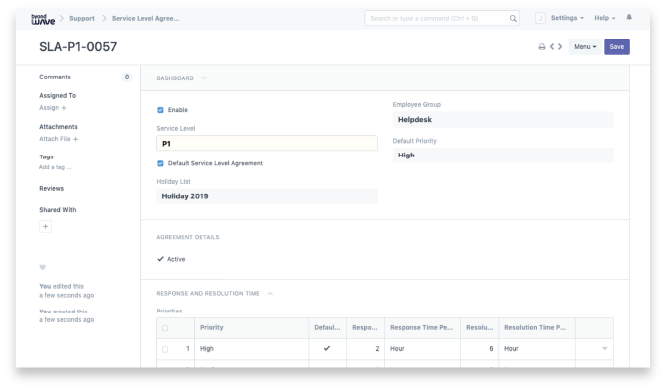Open the Service Level Agree... breadcrumb

click(145, 19)
